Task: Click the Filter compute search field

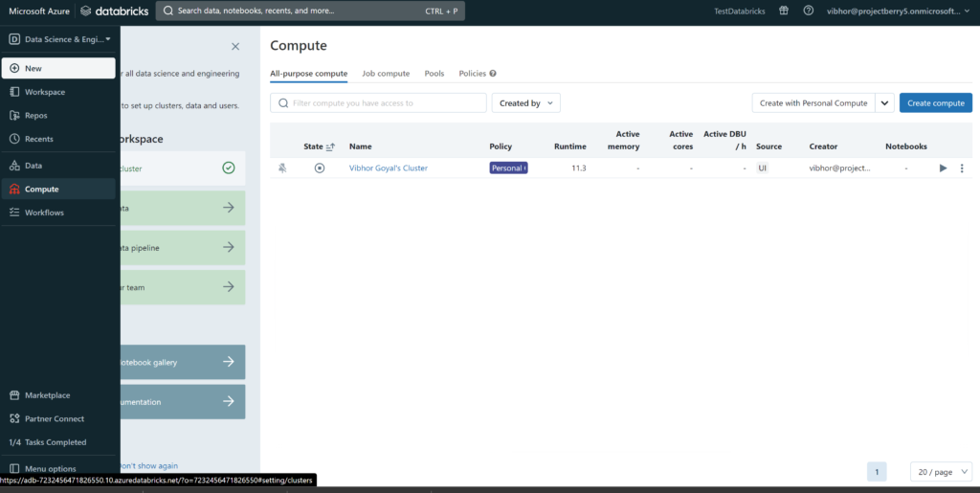Action: [x=378, y=103]
